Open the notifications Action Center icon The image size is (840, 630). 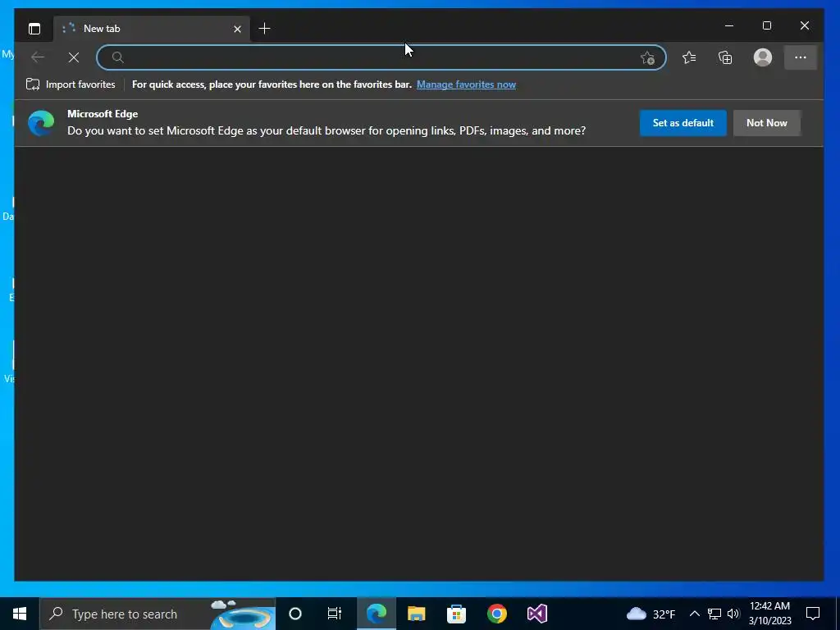click(813, 614)
